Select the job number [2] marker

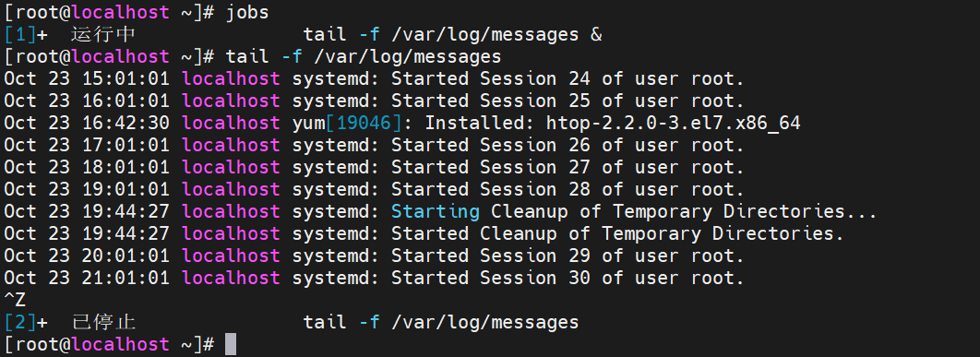pyautogui.click(x=20, y=322)
